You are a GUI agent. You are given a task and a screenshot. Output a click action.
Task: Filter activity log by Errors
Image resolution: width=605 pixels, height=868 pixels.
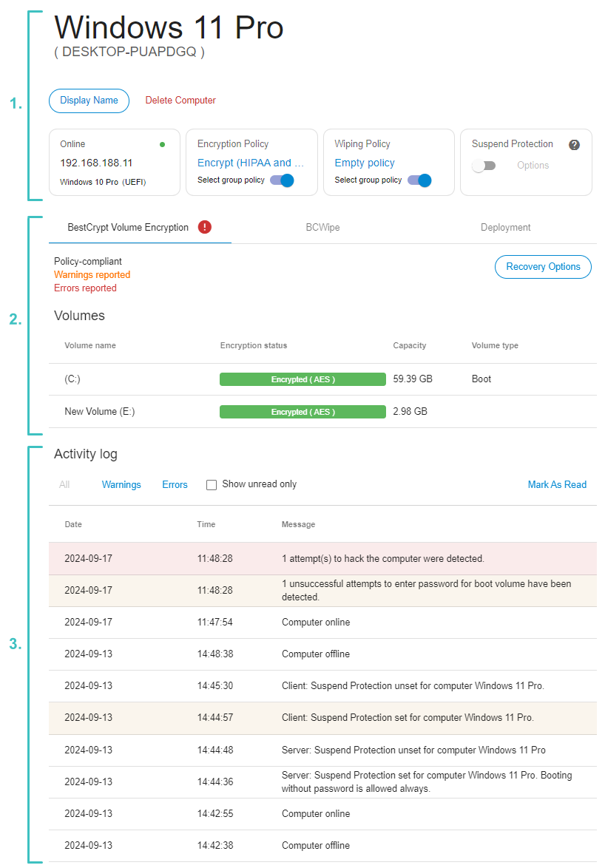click(x=175, y=484)
